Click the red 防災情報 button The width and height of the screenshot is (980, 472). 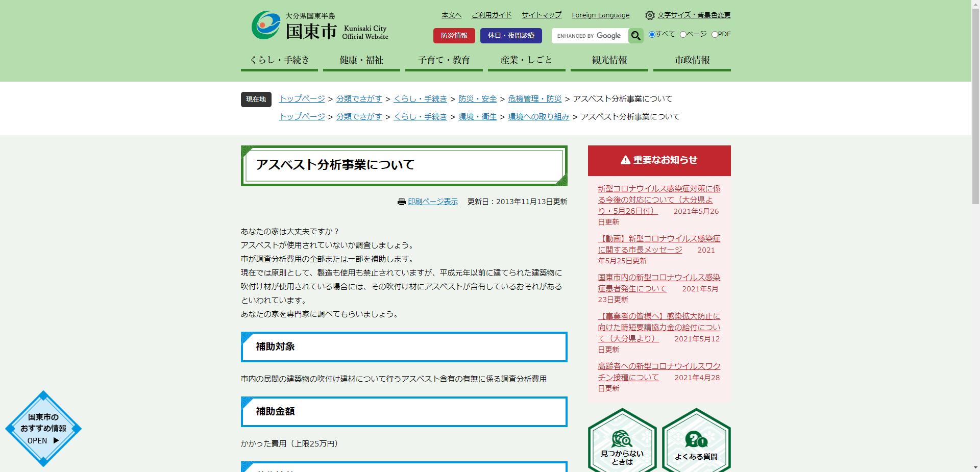click(x=454, y=36)
